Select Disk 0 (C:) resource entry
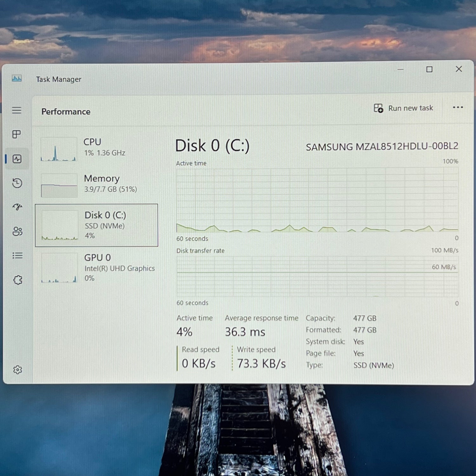476x476 pixels. coord(97,225)
